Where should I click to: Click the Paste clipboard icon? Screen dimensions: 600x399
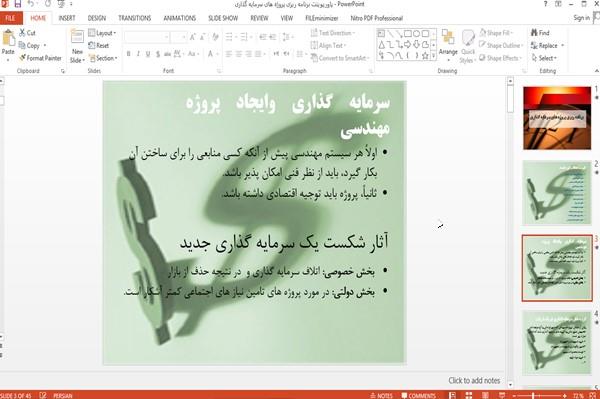(8, 38)
